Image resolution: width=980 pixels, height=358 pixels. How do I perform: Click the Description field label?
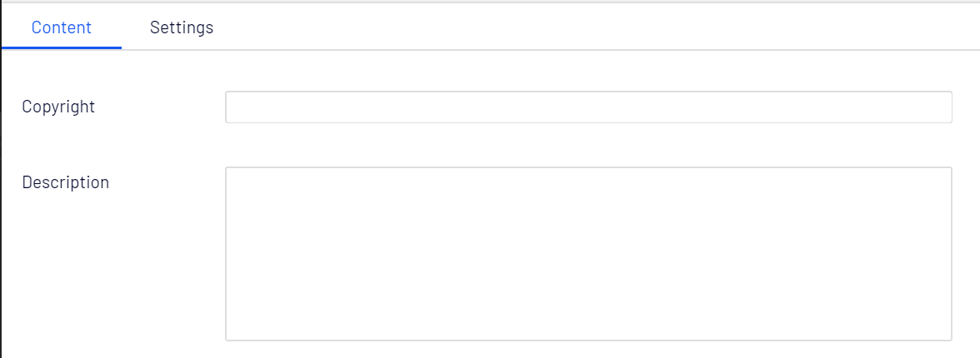pos(66,182)
